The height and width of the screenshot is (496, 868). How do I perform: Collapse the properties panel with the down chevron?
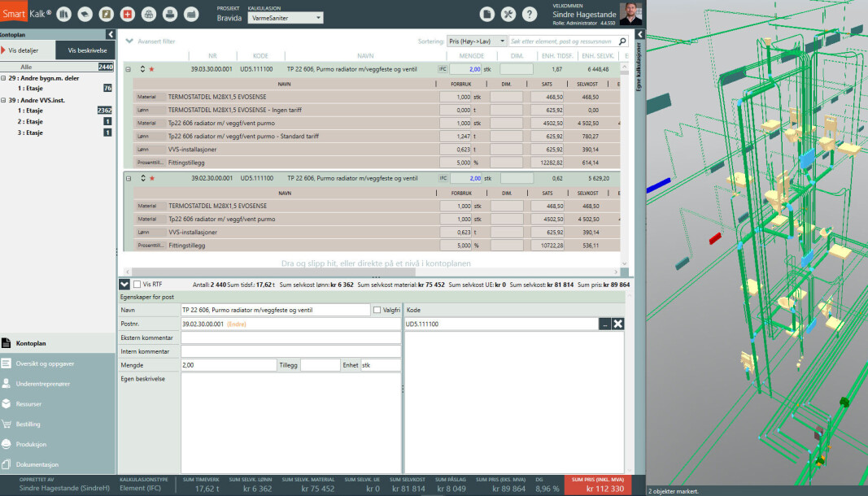pyautogui.click(x=124, y=285)
